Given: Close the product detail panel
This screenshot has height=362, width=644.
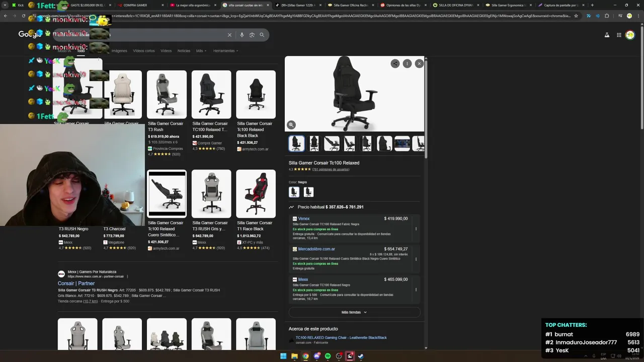Looking at the screenshot, I should (419, 63).
